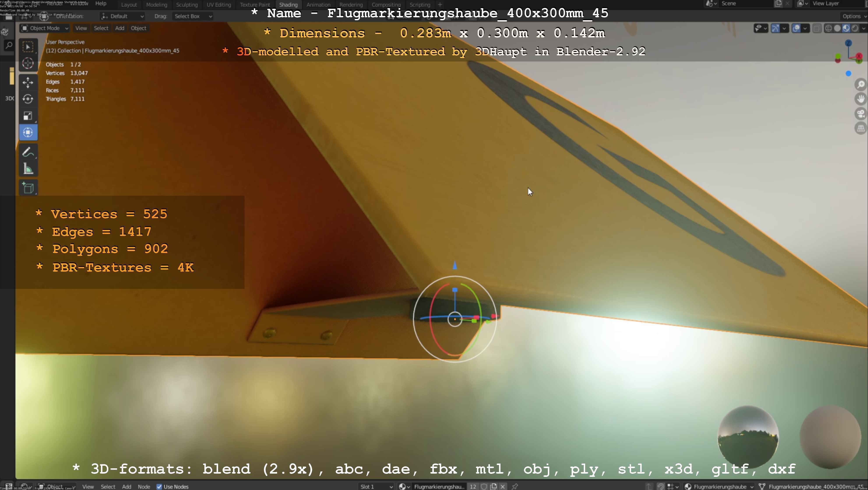This screenshot has height=490, width=868.
Task: Unlink material with X icon in node header
Action: tap(503, 486)
